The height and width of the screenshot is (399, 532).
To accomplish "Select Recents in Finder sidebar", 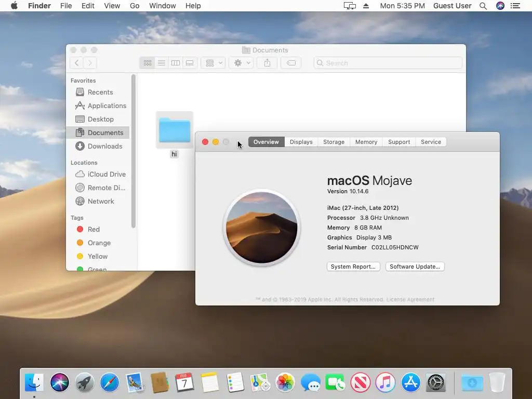I will click(x=99, y=92).
